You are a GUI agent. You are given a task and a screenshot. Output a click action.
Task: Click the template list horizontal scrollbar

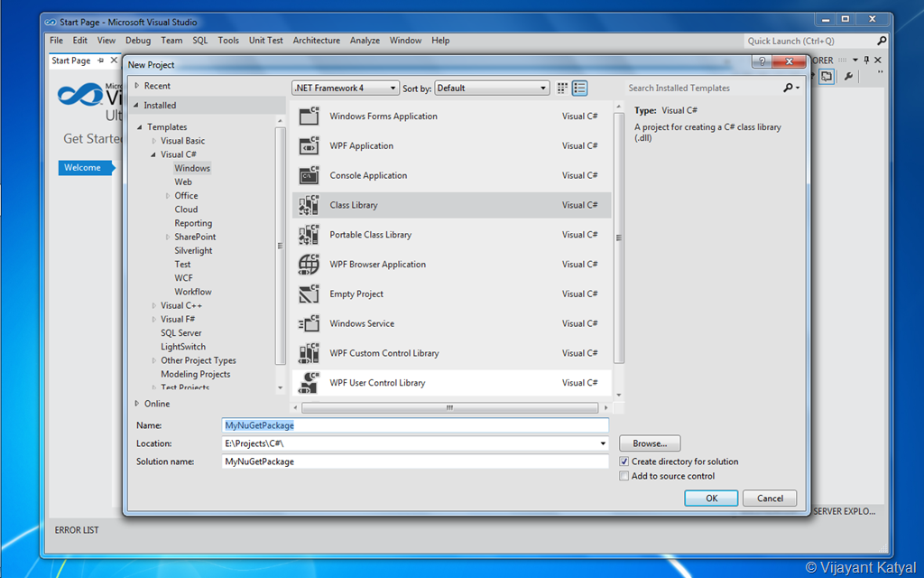pyautogui.click(x=449, y=407)
